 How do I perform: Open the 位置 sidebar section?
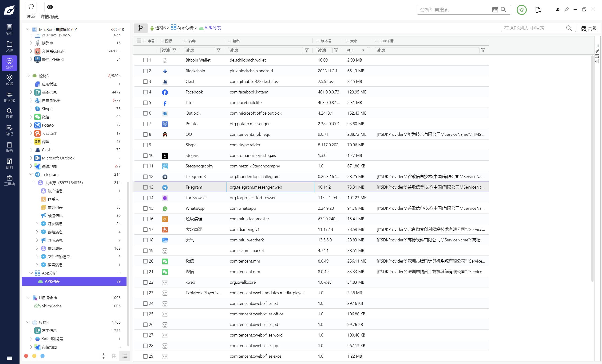click(x=9, y=80)
